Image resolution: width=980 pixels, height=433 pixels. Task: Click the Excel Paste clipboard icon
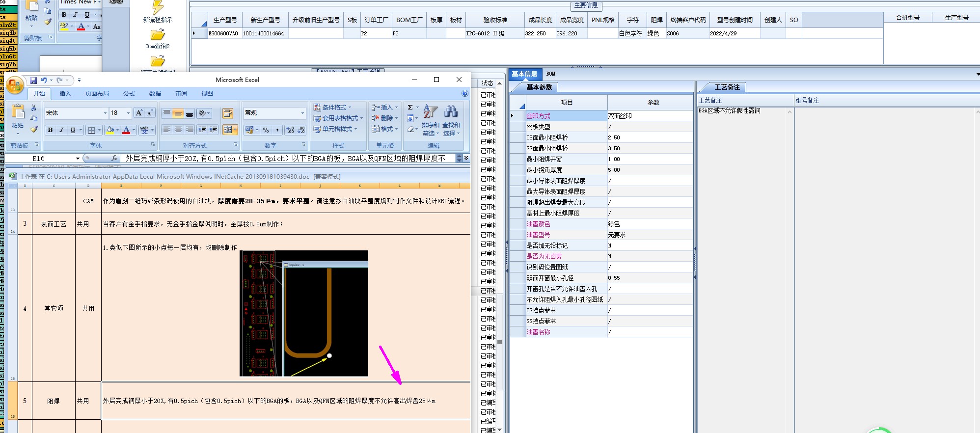pos(18,112)
